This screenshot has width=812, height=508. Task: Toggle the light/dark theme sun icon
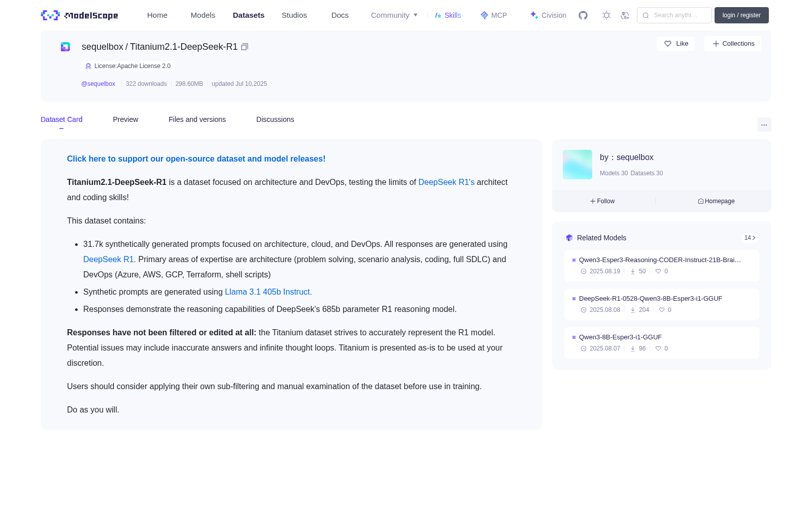[x=606, y=15]
